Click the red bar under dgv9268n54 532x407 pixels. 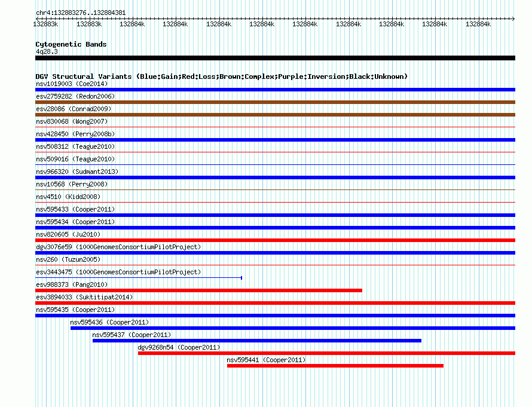pos(327,353)
